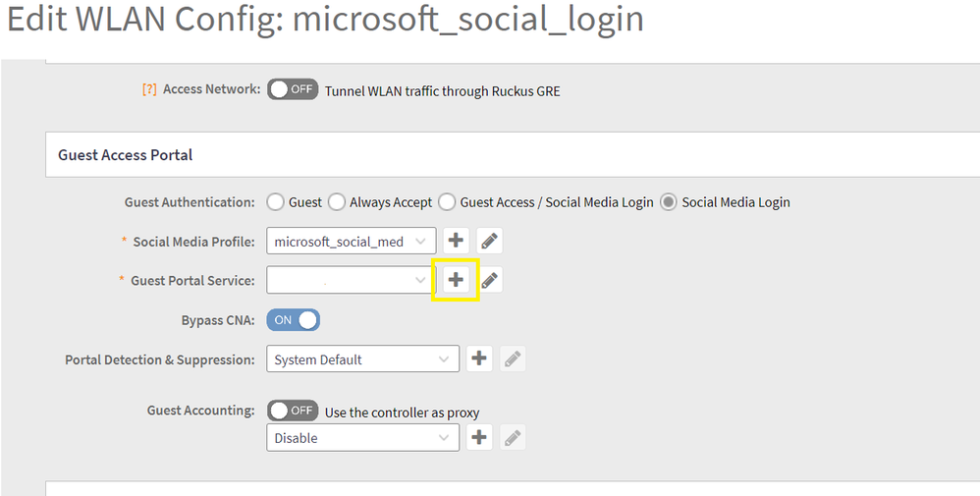Open Portal Detection System Default dropdown

[x=362, y=359]
